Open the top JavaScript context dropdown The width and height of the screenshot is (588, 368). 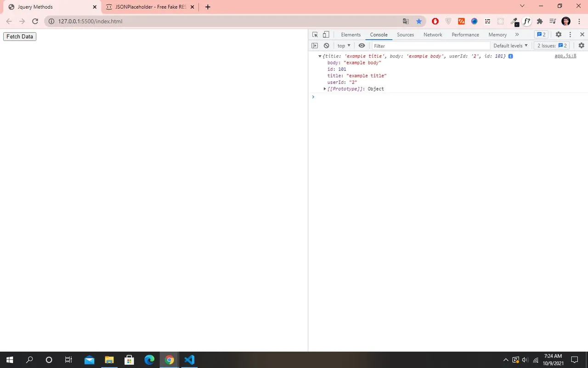click(344, 46)
